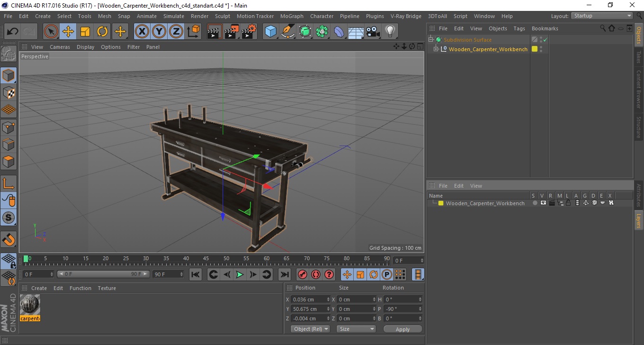Viewport: 644px width, 345px height.
Task: Toggle position keyframe recording
Action: [347, 274]
